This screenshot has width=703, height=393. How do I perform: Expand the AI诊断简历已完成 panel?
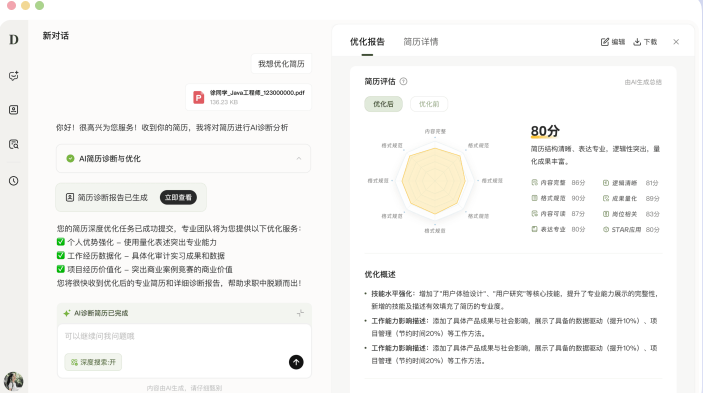(300, 313)
